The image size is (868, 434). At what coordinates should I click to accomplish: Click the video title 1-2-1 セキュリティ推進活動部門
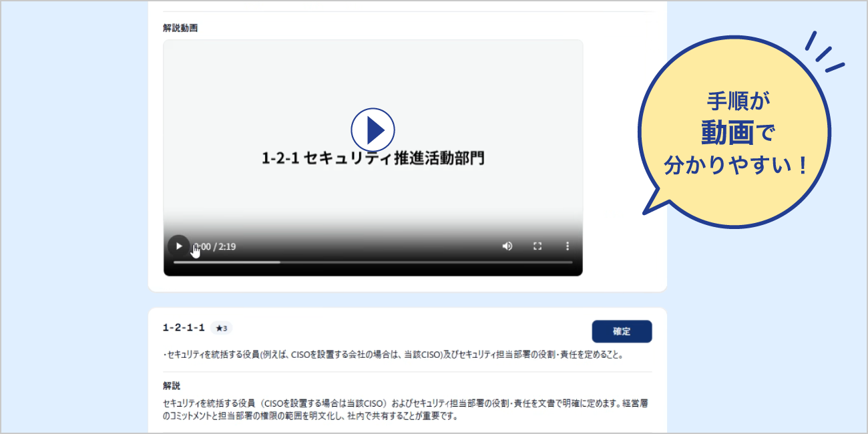pyautogui.click(x=373, y=158)
